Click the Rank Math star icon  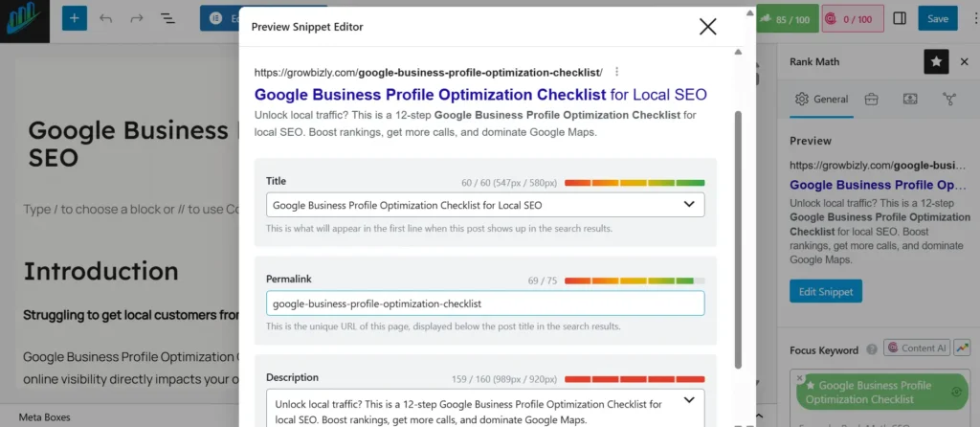tap(936, 61)
